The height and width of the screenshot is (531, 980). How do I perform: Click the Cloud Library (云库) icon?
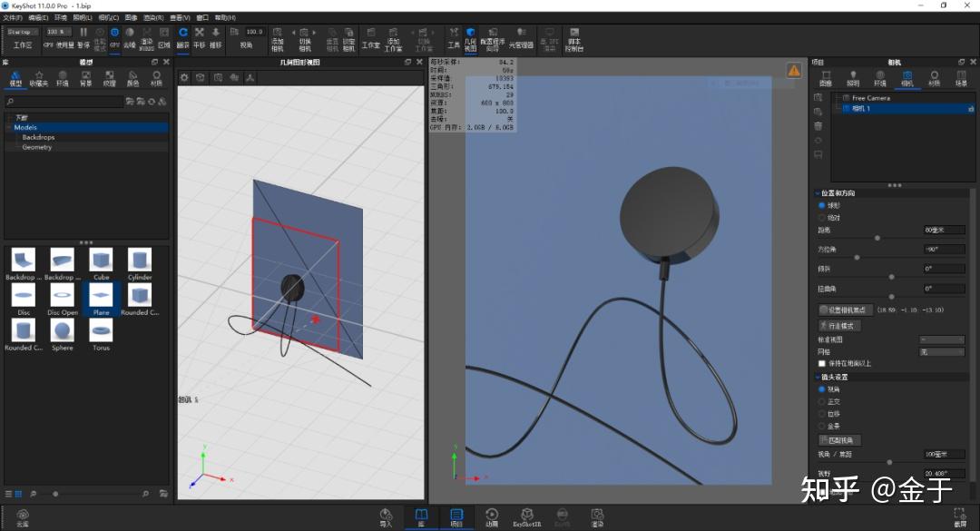[23, 516]
